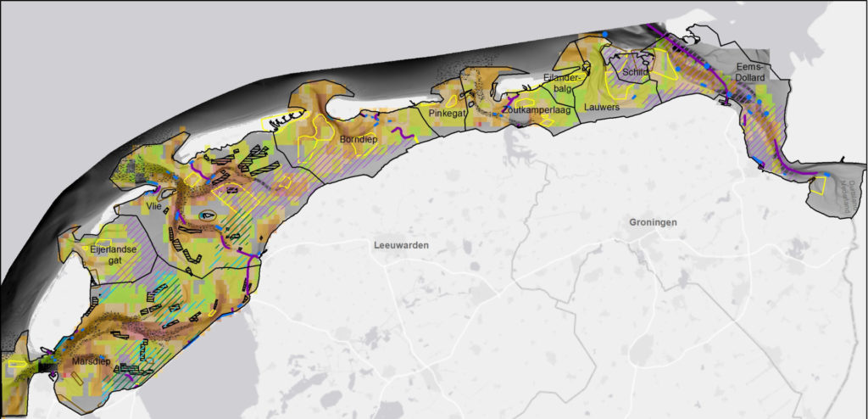
Task: Select the Zoutkamperlaag region label
Action: (534, 109)
